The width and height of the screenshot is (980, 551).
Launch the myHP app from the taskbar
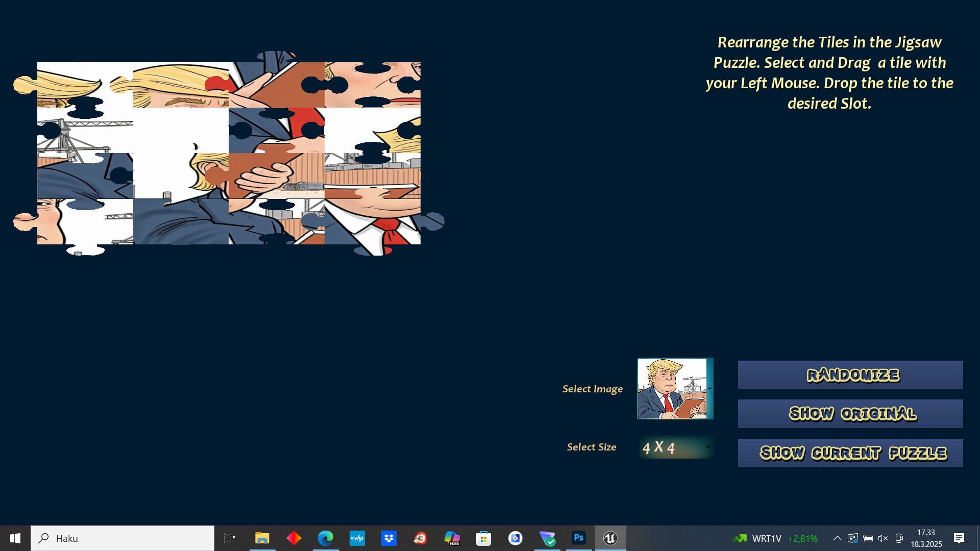tap(357, 538)
